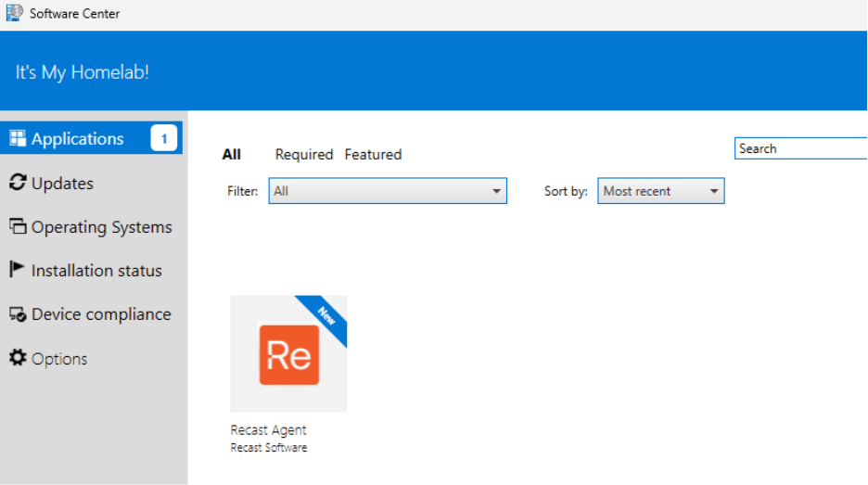The width and height of the screenshot is (868, 485).
Task: Click the Options gear icon
Action: tap(17, 358)
